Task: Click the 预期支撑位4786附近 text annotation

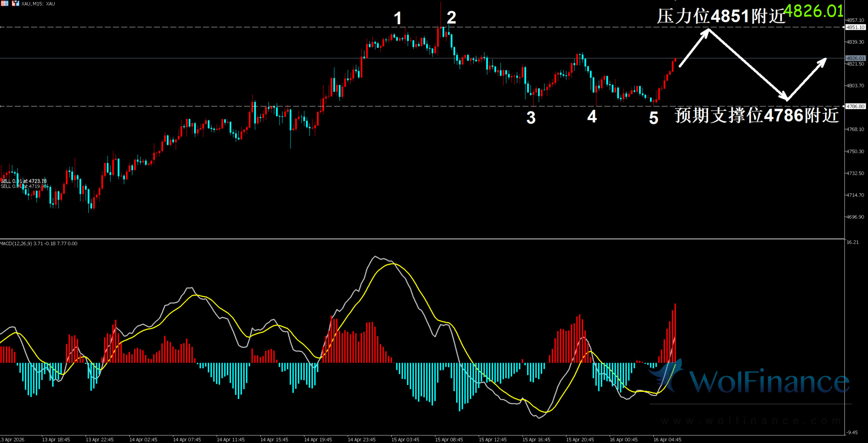Action: click(x=757, y=115)
